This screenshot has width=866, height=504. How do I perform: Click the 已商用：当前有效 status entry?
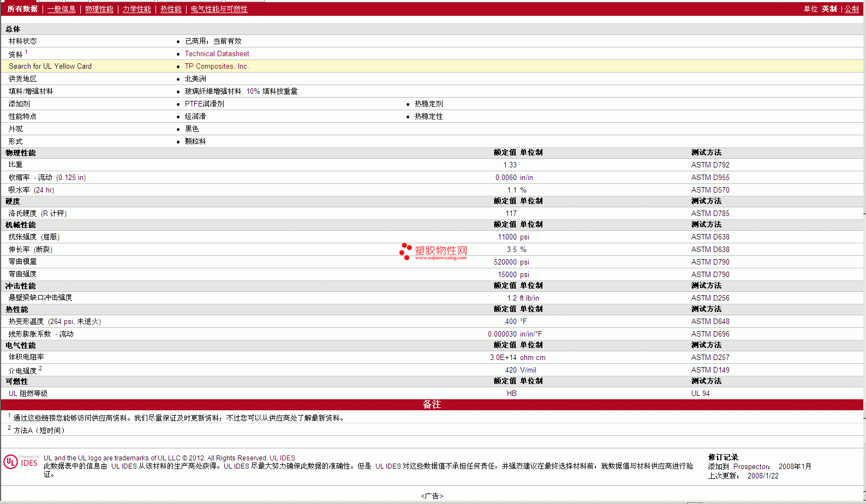point(213,41)
